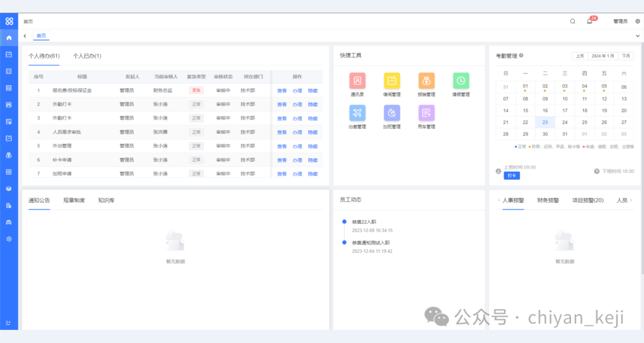Open 出差管理 airplane icon

click(x=358, y=113)
